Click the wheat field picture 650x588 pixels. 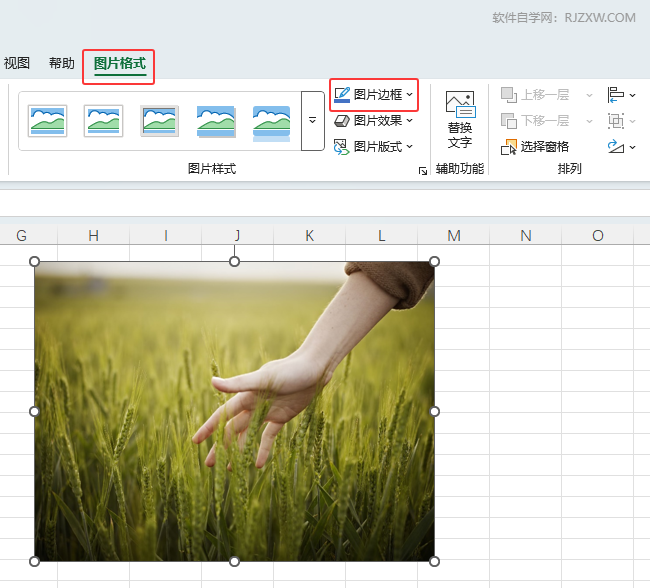click(234, 411)
